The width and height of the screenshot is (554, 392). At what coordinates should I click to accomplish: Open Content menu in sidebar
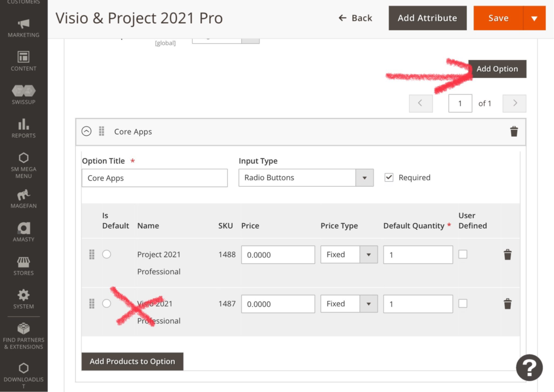click(x=23, y=61)
